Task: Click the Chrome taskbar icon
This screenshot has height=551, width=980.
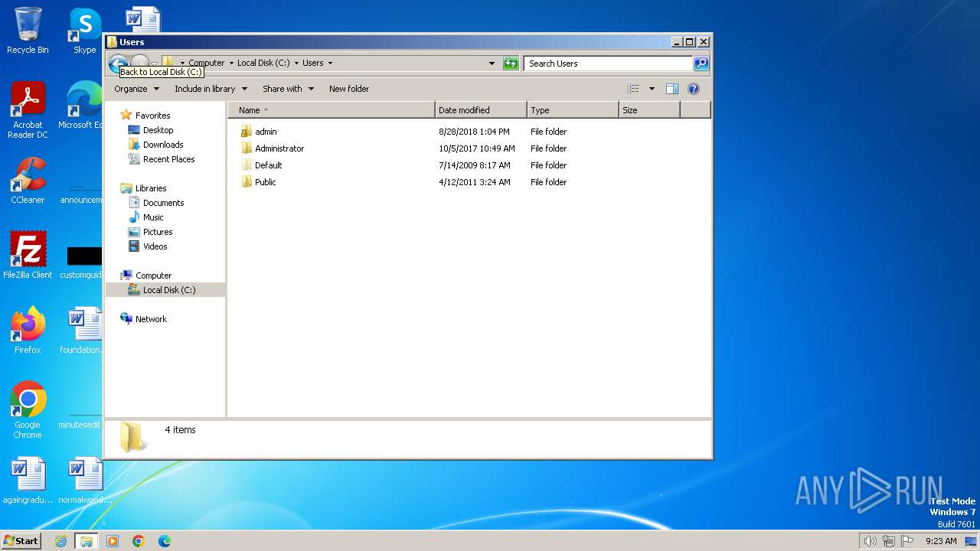Action: [139, 541]
